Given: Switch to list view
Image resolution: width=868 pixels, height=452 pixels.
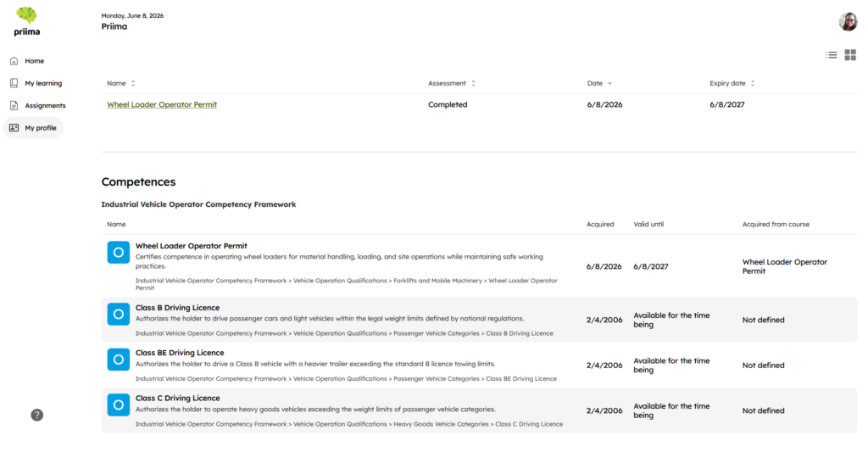Looking at the screenshot, I should [831, 55].
